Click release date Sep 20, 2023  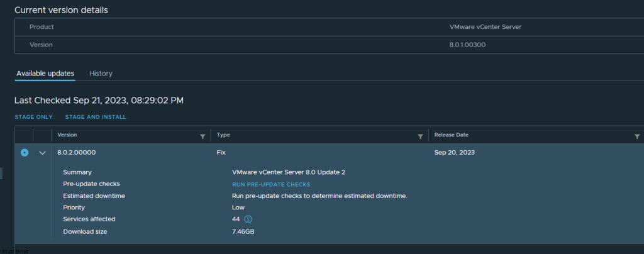[454, 152]
